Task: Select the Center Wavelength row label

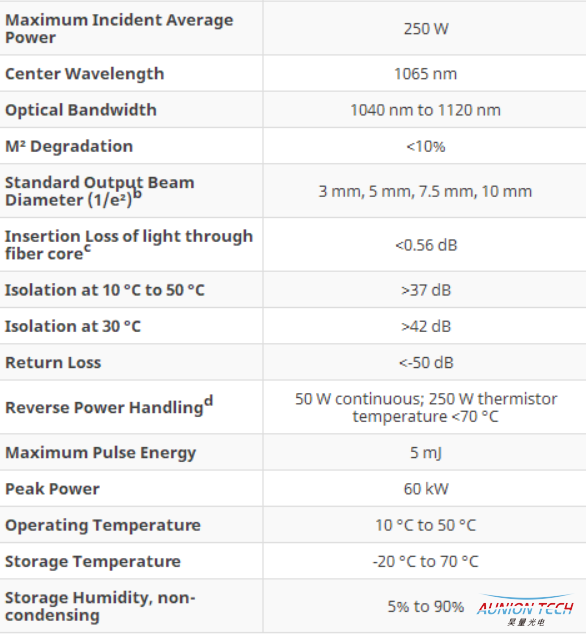Action: (84, 74)
